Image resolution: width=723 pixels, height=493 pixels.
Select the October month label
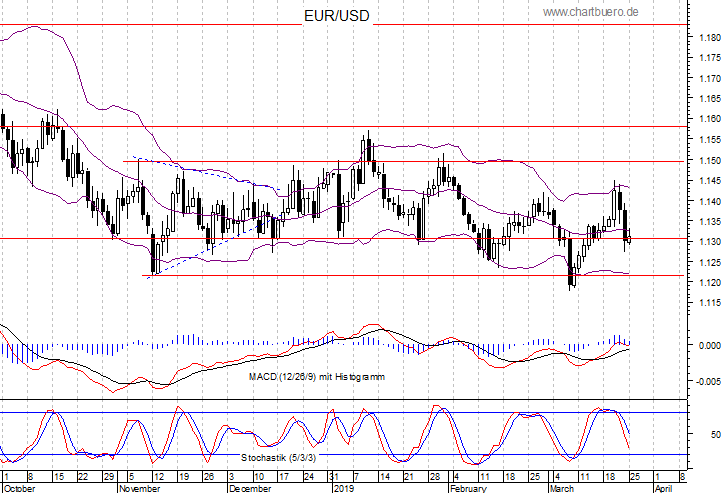click(19, 488)
